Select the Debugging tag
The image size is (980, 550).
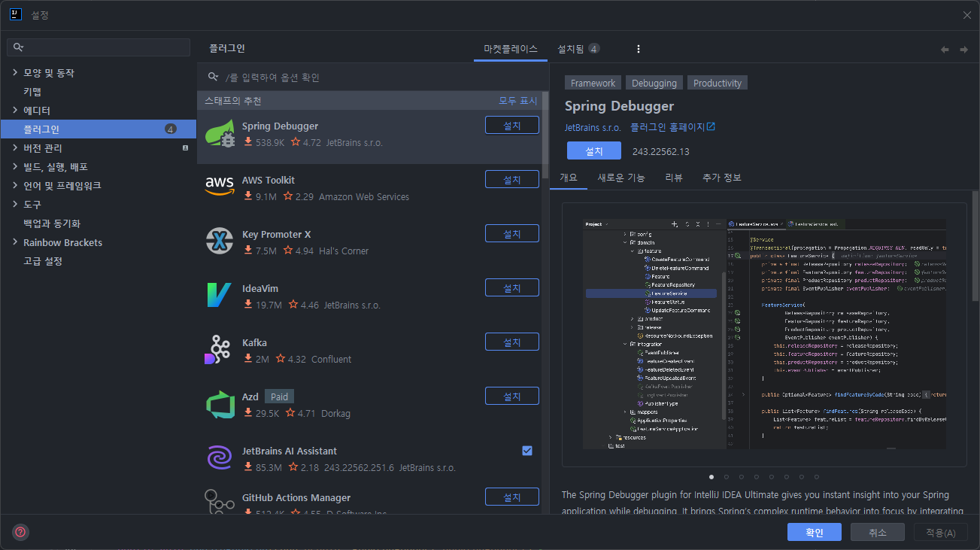coord(654,83)
